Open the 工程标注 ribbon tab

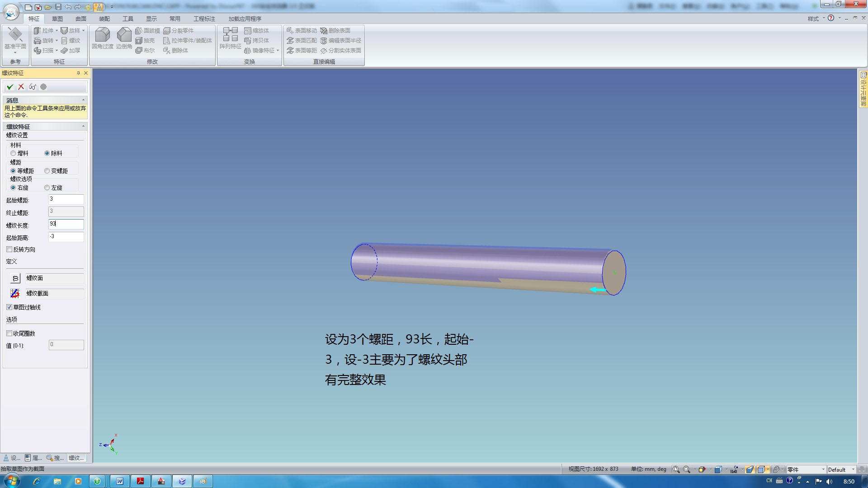(204, 19)
